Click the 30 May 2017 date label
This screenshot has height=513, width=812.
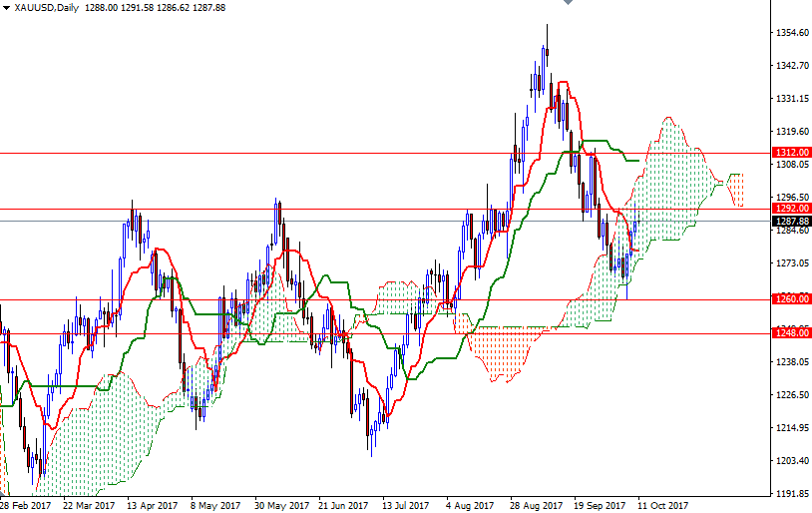click(x=281, y=505)
